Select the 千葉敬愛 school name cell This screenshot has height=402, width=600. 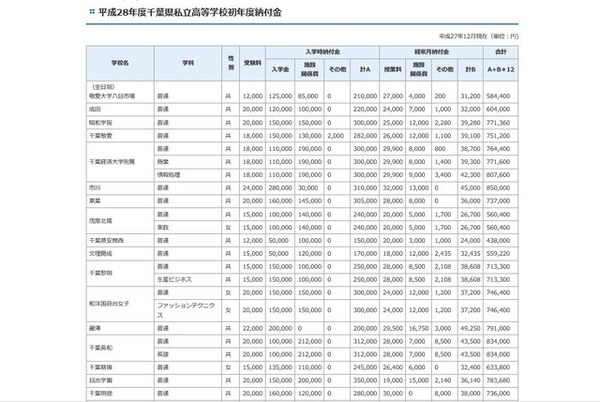120,136
